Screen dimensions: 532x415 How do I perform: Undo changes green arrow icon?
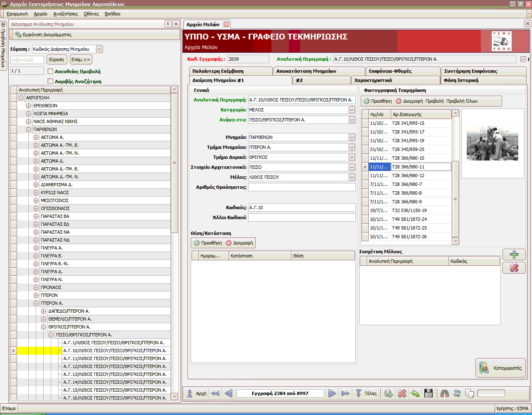(415, 393)
